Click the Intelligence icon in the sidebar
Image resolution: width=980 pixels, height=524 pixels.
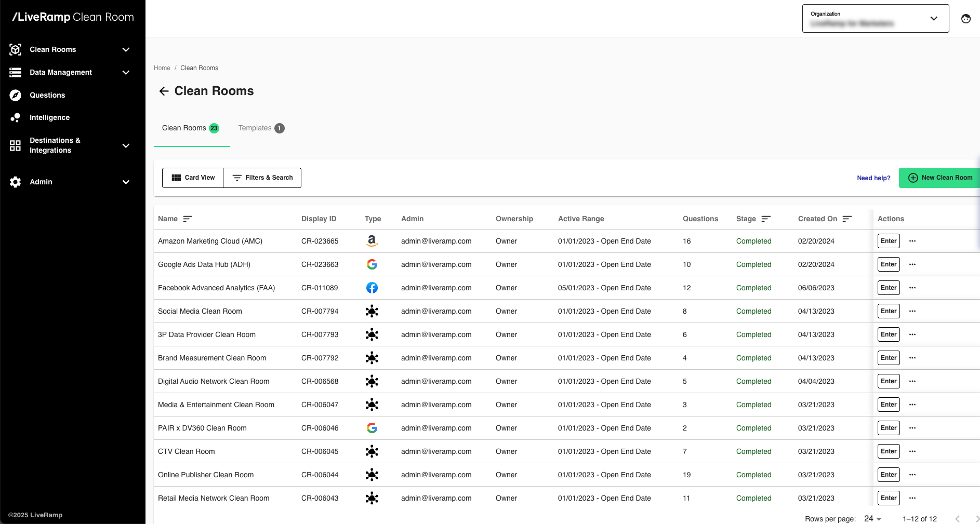click(x=15, y=117)
